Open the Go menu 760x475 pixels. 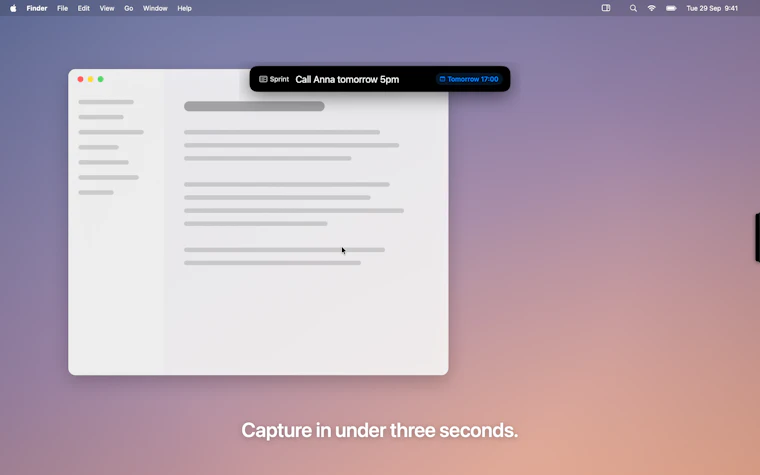[128, 8]
